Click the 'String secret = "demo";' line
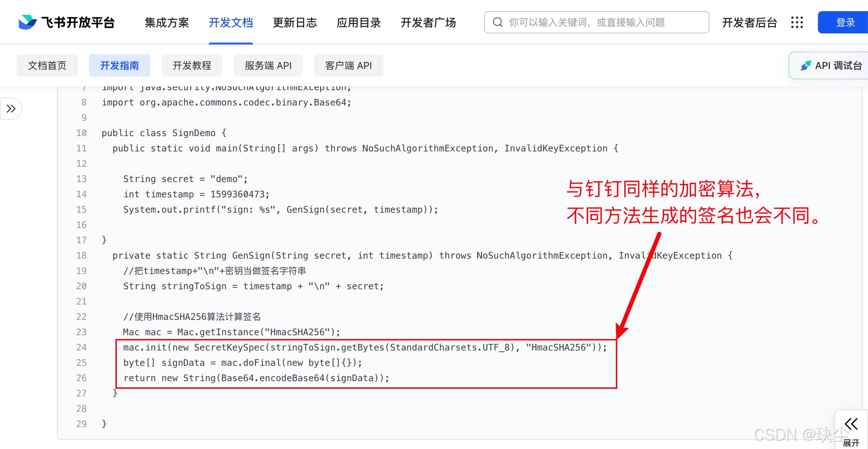Viewport: 868px width, 449px height. click(185, 179)
